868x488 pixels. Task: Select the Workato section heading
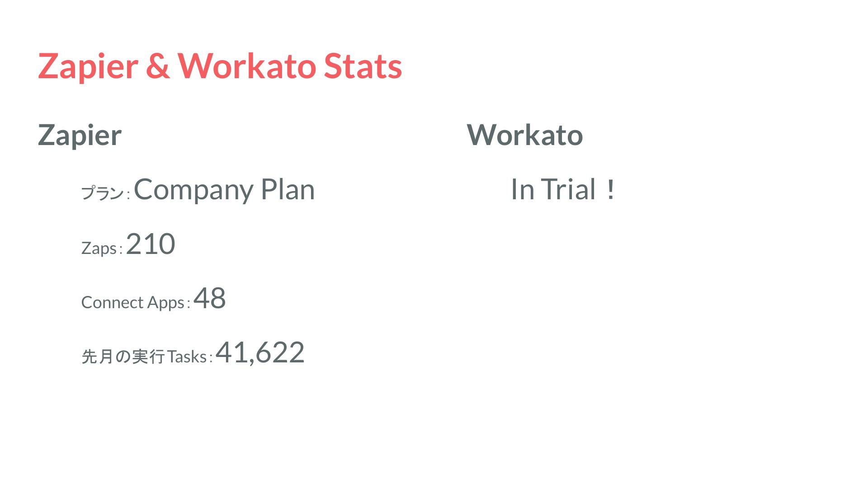pyautogui.click(x=525, y=135)
